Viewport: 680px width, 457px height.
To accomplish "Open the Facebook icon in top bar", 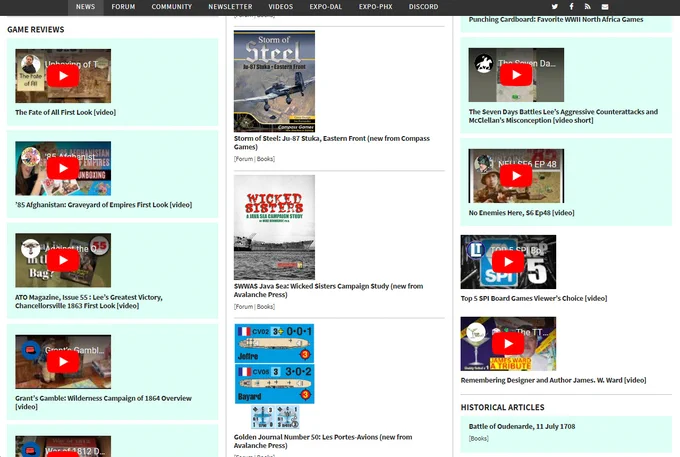I will [x=571, y=7].
